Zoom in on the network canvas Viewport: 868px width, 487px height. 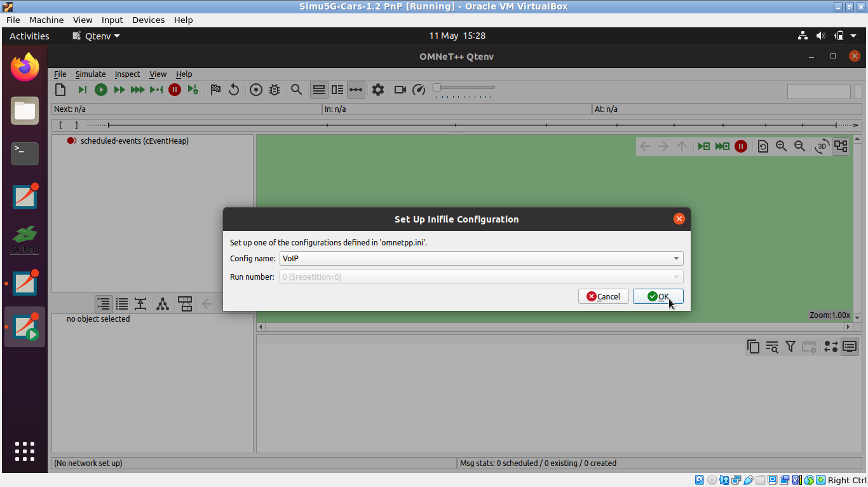point(782,146)
